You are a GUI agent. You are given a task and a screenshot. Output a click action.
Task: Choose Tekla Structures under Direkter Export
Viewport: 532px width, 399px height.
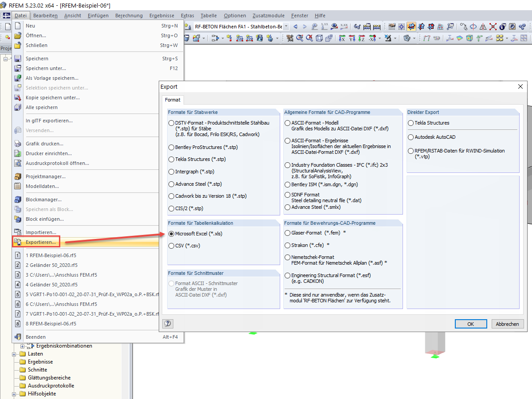pos(411,123)
